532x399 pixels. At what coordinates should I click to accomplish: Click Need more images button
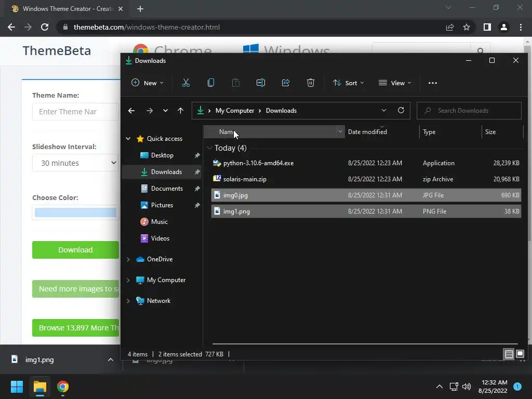[x=75, y=289]
